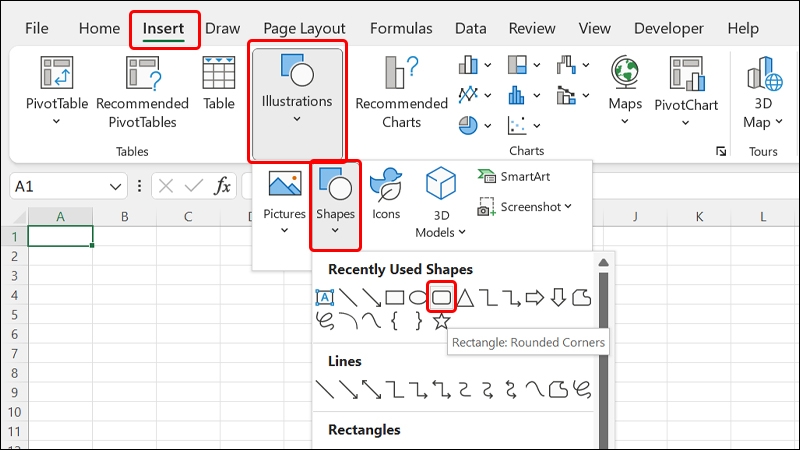Select the Rounded Corners rectangle shape
Image resolution: width=800 pixels, height=450 pixels.
click(x=441, y=297)
